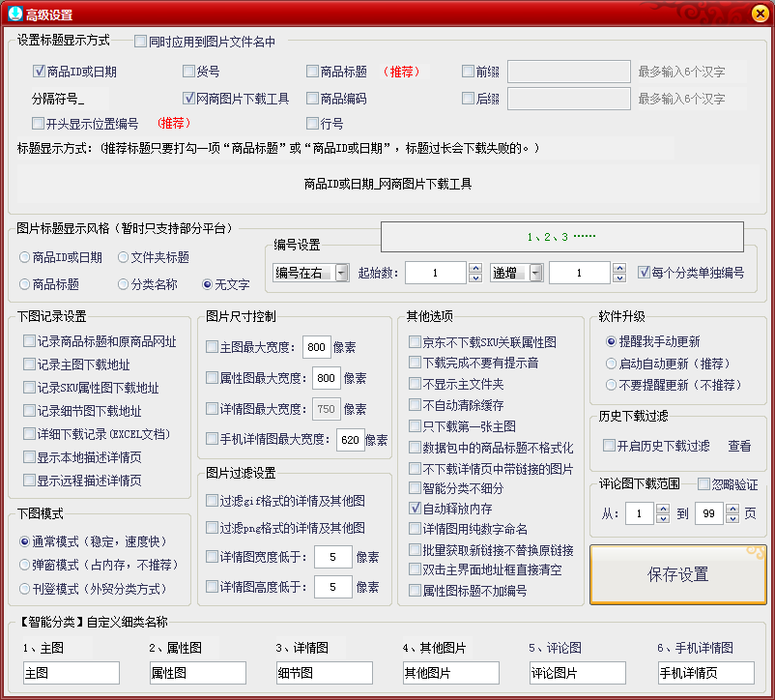Image resolution: width=775 pixels, height=700 pixels.
Task: Check the 商品编码 checkbox
Action: click(312, 99)
